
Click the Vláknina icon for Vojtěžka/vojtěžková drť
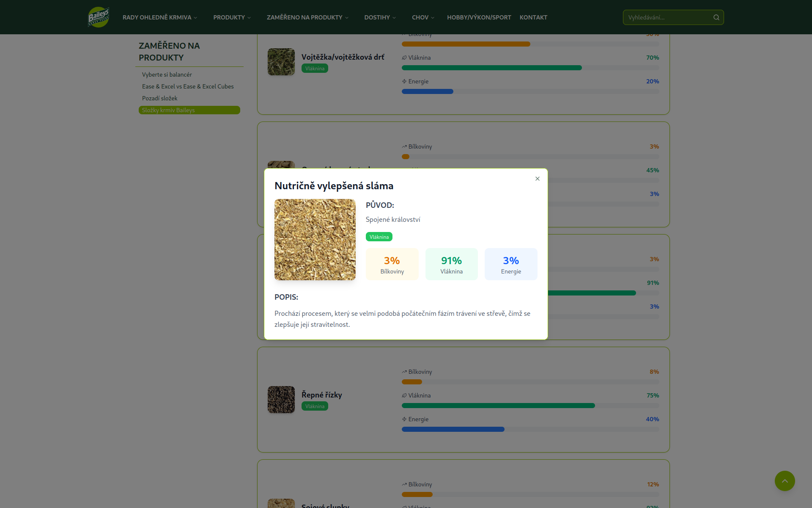(x=404, y=58)
